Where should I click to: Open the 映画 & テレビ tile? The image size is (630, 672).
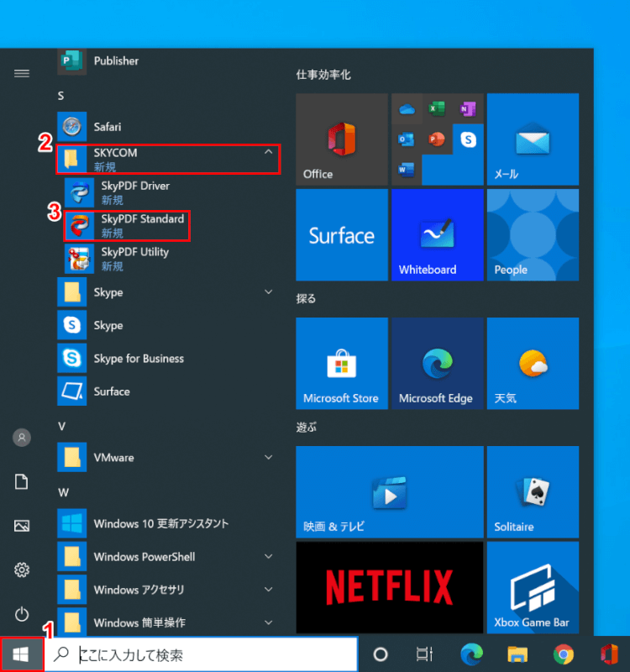click(390, 492)
